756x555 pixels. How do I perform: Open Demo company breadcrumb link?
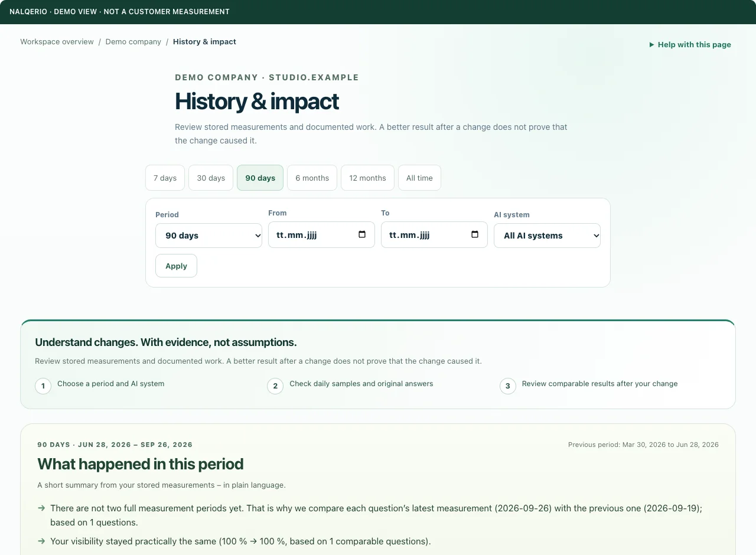point(133,42)
